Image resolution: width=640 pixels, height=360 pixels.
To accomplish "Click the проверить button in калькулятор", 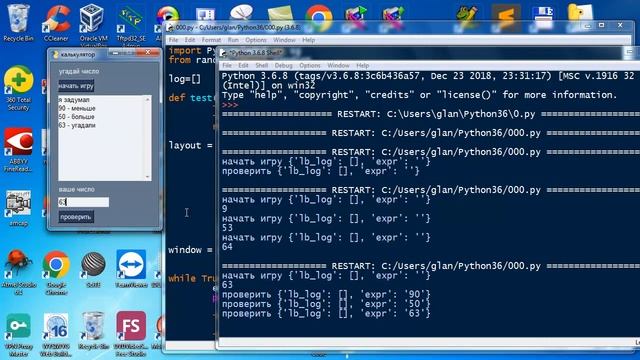I will click(x=76, y=217).
